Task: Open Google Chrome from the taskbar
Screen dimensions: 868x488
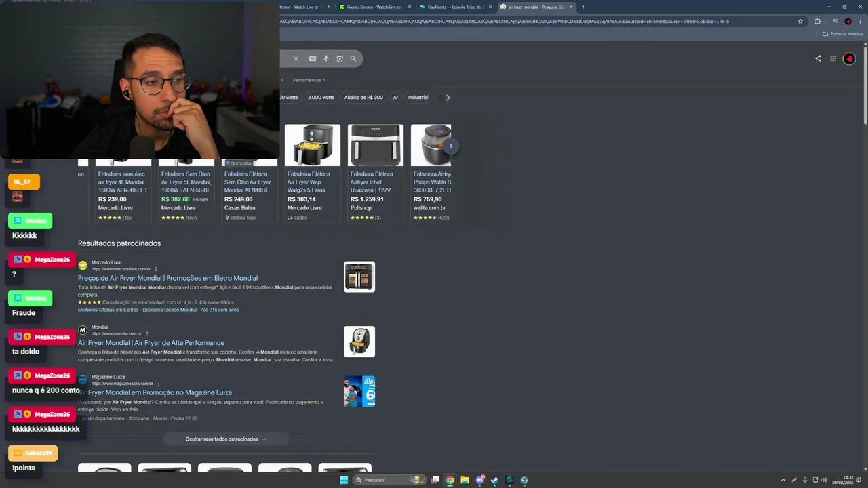Action: 450,480
